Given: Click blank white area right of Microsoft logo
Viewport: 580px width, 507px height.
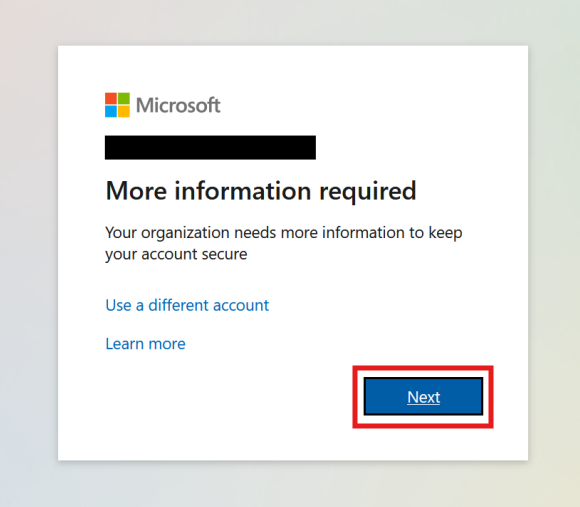Looking at the screenshot, I should click(370, 105).
